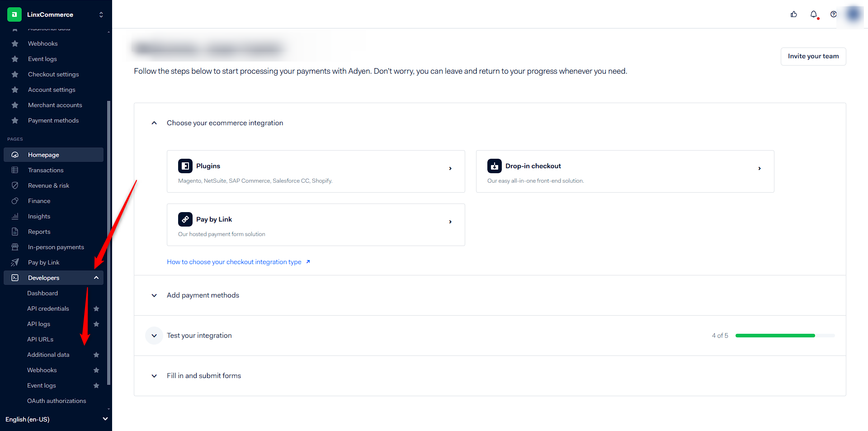Open the notifications bell

point(814,14)
